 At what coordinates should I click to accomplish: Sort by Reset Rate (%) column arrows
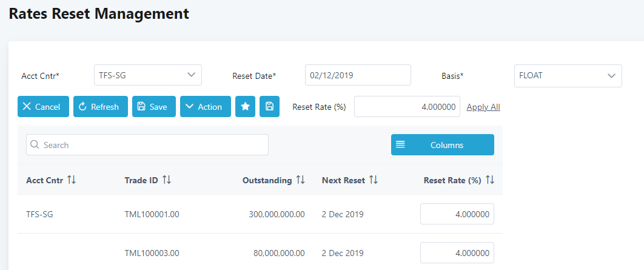click(x=490, y=180)
